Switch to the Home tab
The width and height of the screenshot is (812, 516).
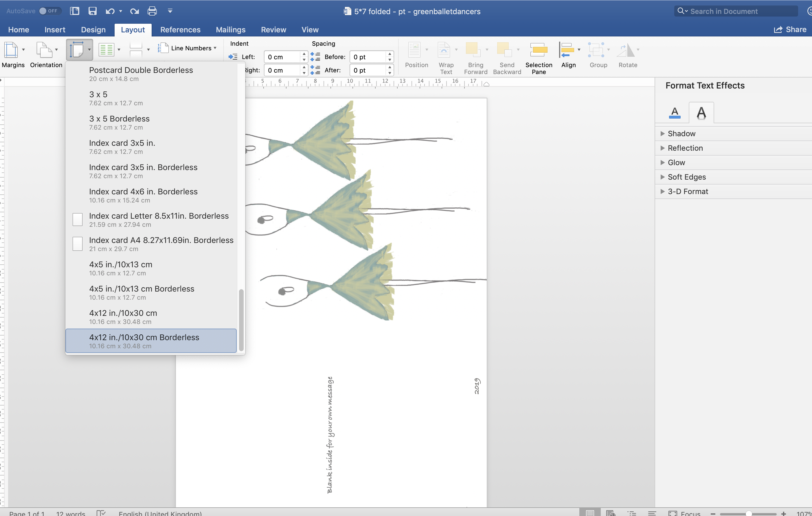click(x=19, y=30)
